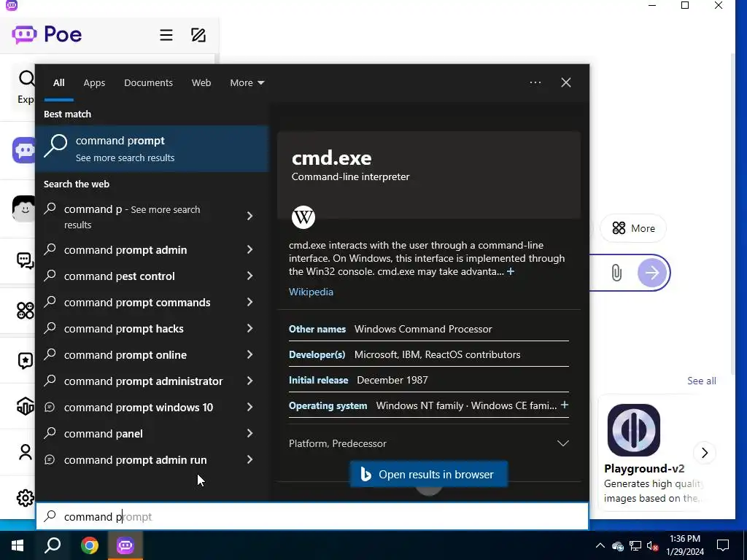747x560 pixels.
Task: Show hidden system tray icons
Action: coord(600,545)
